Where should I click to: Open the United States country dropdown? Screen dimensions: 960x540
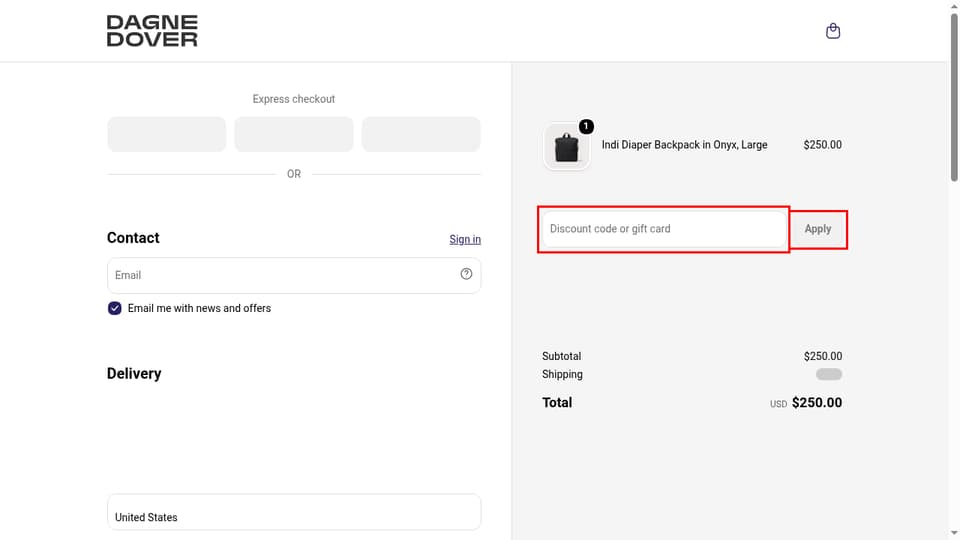click(294, 512)
